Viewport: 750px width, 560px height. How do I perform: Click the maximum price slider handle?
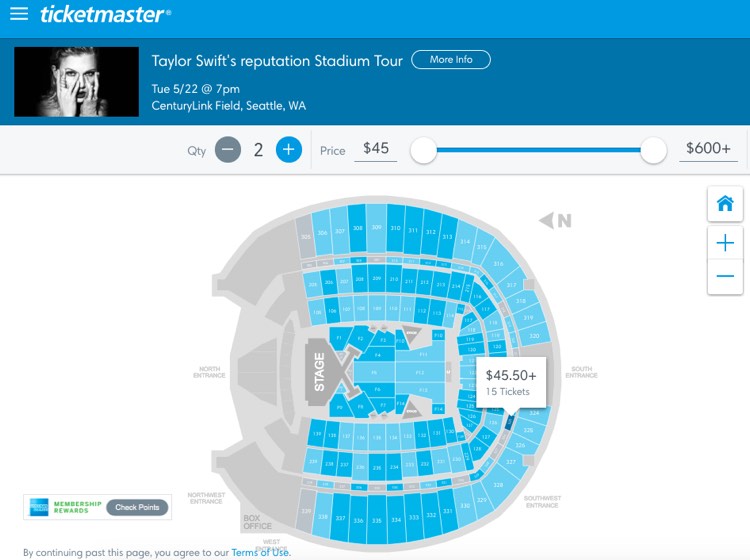[x=653, y=150]
